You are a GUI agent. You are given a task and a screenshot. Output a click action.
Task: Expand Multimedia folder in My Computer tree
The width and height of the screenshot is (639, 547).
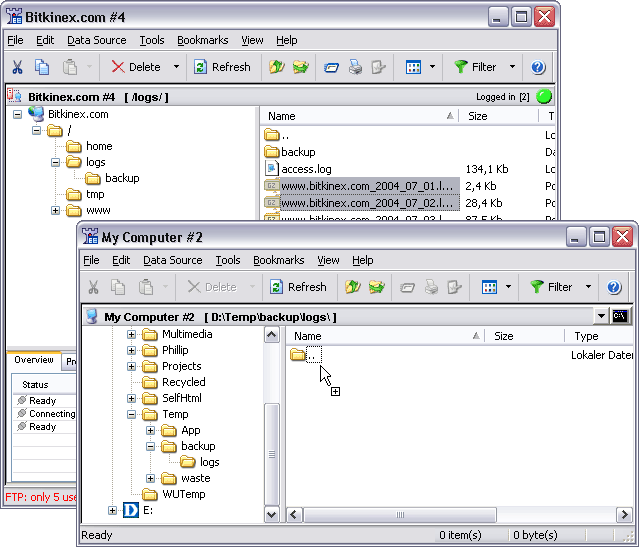pos(131,334)
